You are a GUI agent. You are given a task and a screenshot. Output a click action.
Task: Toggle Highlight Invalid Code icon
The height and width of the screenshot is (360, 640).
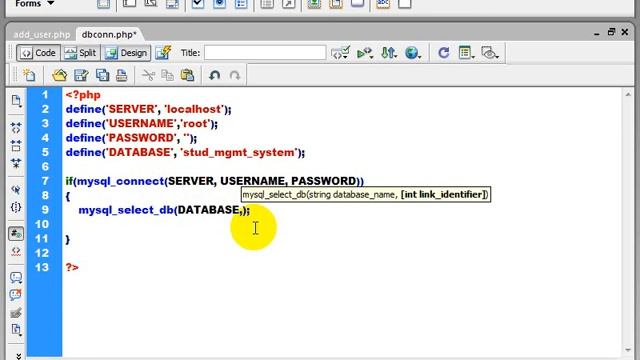tap(16, 251)
